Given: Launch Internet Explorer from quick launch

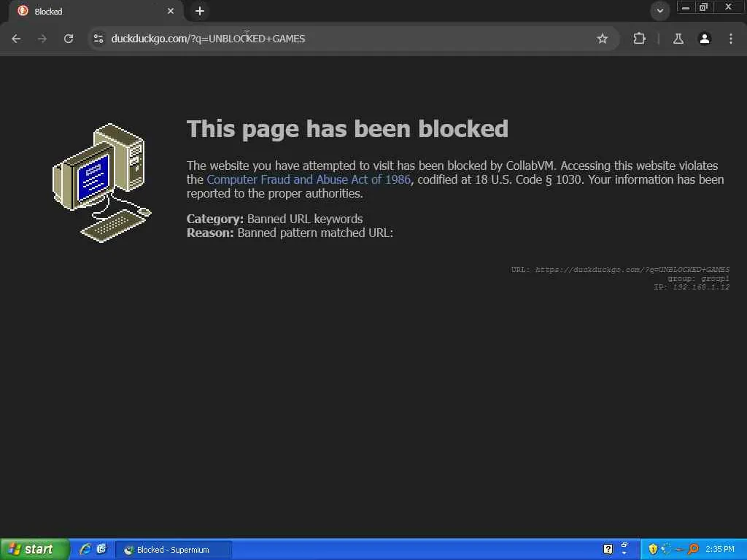Looking at the screenshot, I should 85,549.
